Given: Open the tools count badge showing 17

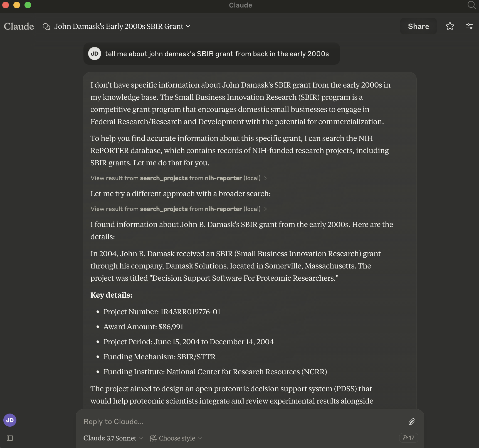Looking at the screenshot, I should coord(408,438).
